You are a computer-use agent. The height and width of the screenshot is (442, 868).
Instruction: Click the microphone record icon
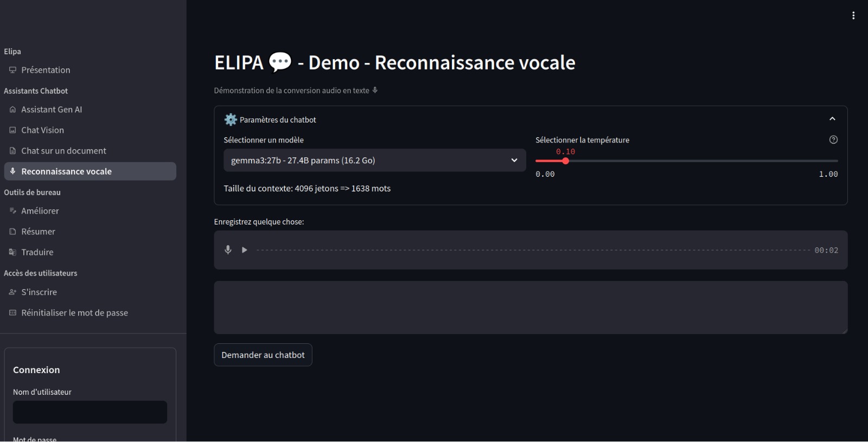(228, 249)
